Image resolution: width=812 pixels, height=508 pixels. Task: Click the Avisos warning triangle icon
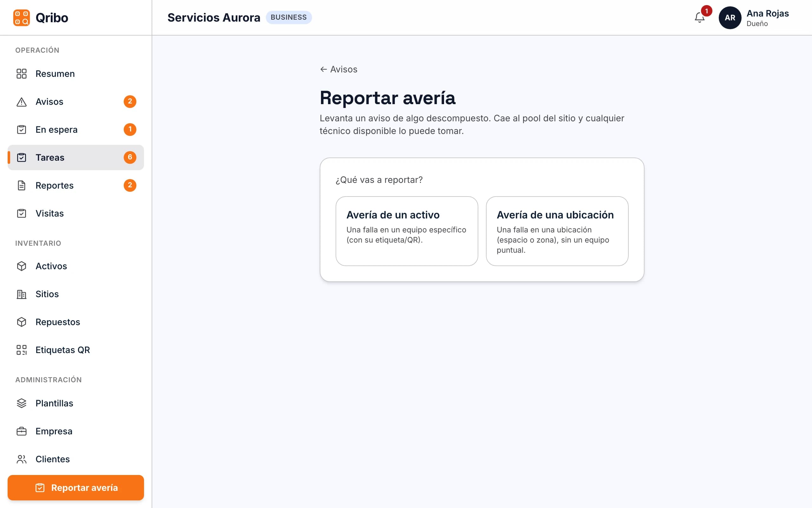click(x=22, y=102)
